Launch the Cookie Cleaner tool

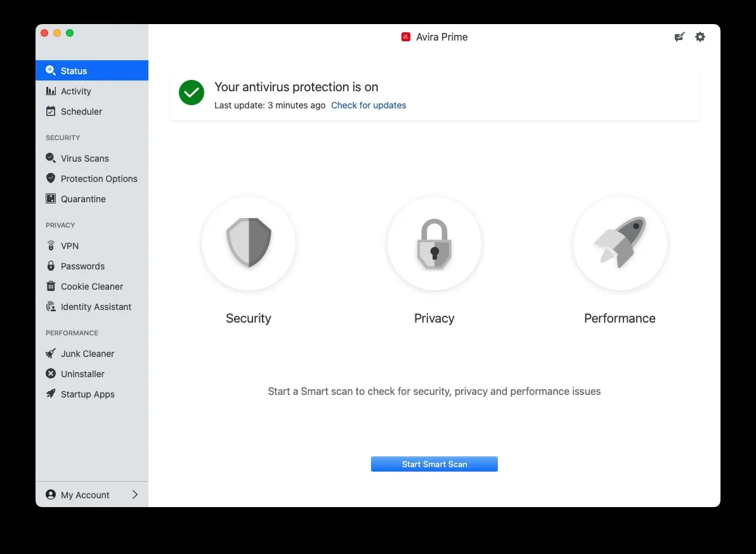(92, 286)
